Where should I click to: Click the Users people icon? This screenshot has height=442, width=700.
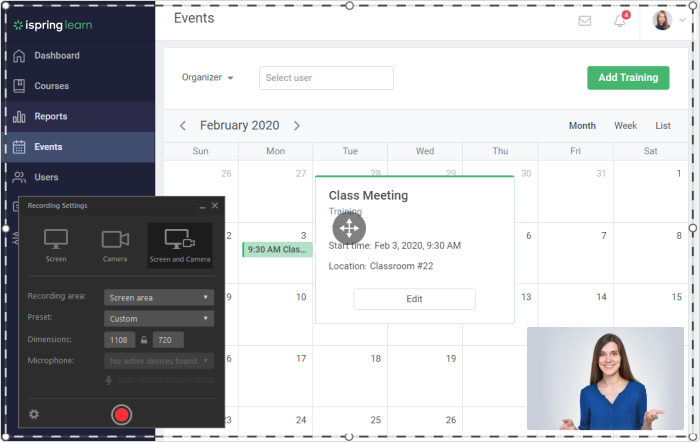click(x=19, y=177)
